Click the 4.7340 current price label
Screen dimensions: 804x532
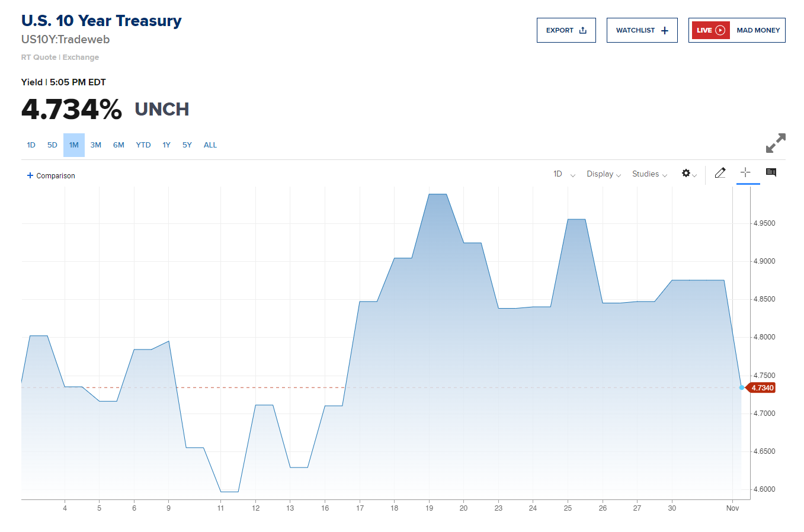[x=761, y=388]
